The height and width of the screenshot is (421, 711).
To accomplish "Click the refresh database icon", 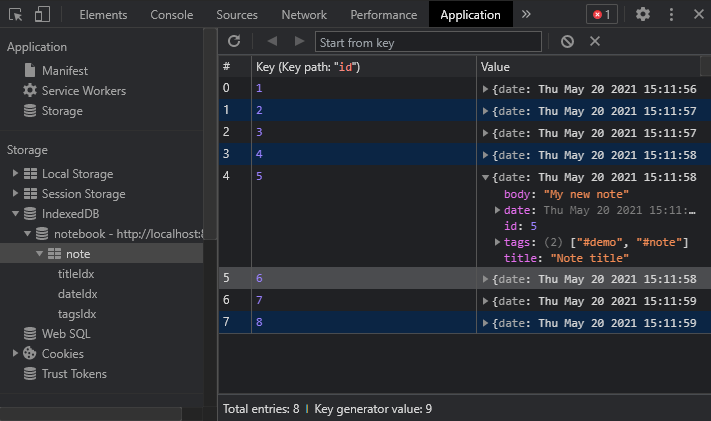I will click(235, 41).
